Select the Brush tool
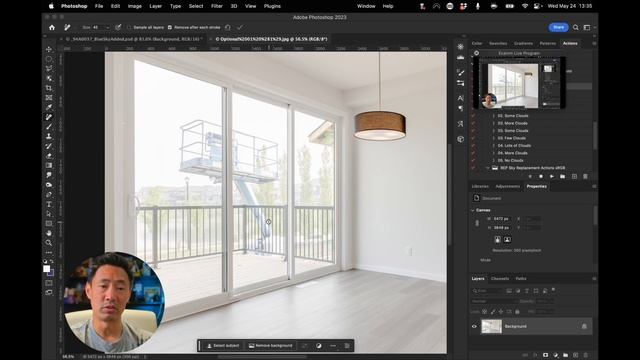The image size is (640, 360). pyautogui.click(x=49, y=127)
